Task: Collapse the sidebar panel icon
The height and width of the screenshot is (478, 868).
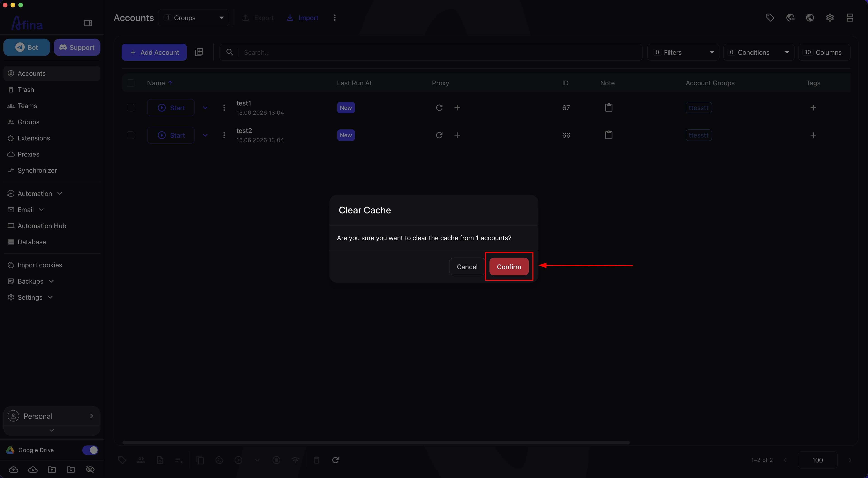Action: point(88,23)
